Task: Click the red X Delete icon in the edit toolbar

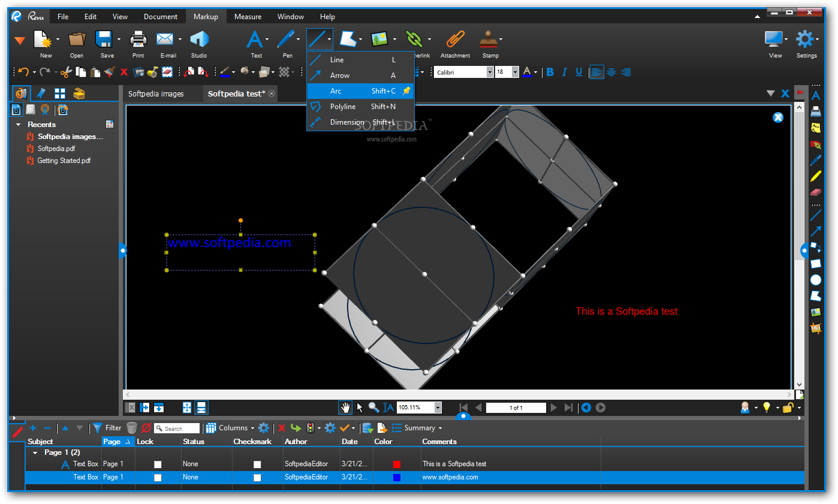Action: tap(124, 72)
